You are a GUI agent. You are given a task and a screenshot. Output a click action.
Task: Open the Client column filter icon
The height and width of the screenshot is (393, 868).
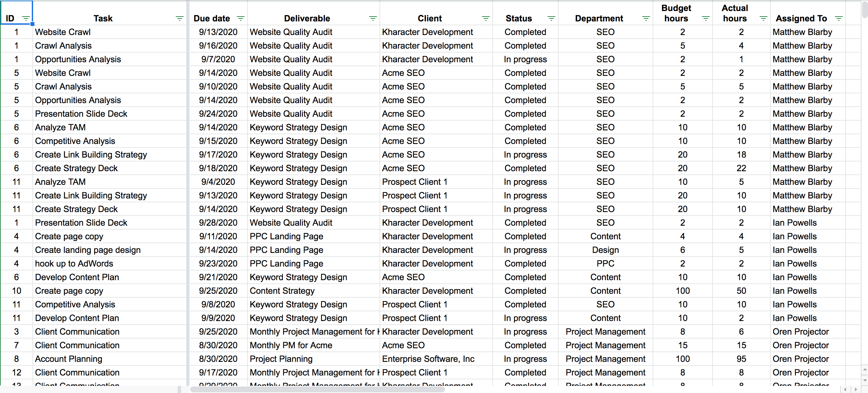tap(486, 18)
